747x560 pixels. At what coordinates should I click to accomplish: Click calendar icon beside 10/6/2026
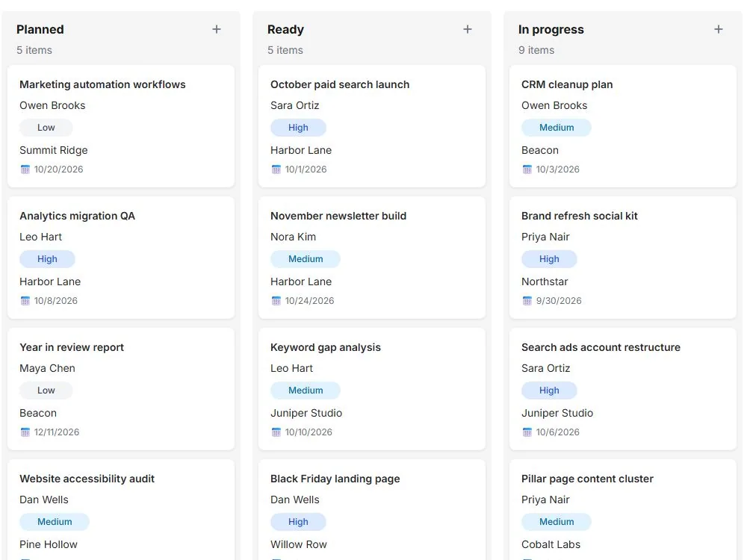click(x=527, y=432)
